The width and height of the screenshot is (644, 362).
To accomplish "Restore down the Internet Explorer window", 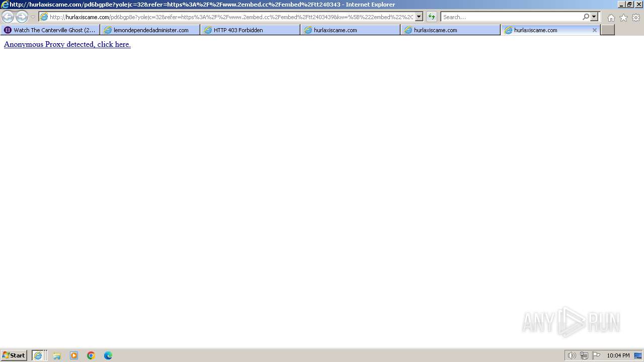I will tap(629, 5).
